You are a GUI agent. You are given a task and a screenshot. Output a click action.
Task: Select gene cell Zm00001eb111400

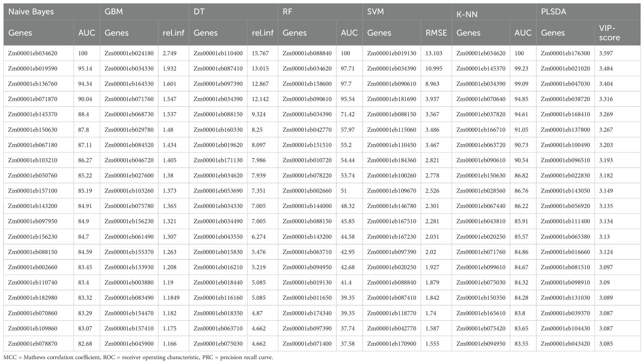pyautogui.click(x=565, y=222)
